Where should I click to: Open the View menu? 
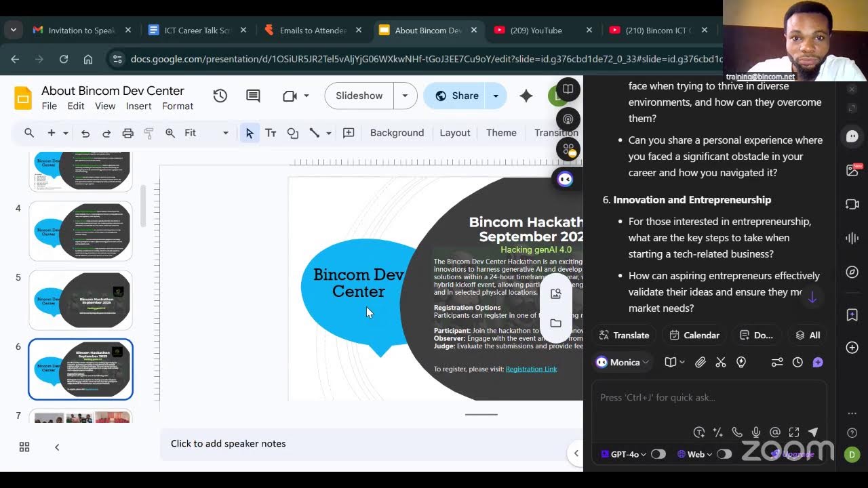105,106
